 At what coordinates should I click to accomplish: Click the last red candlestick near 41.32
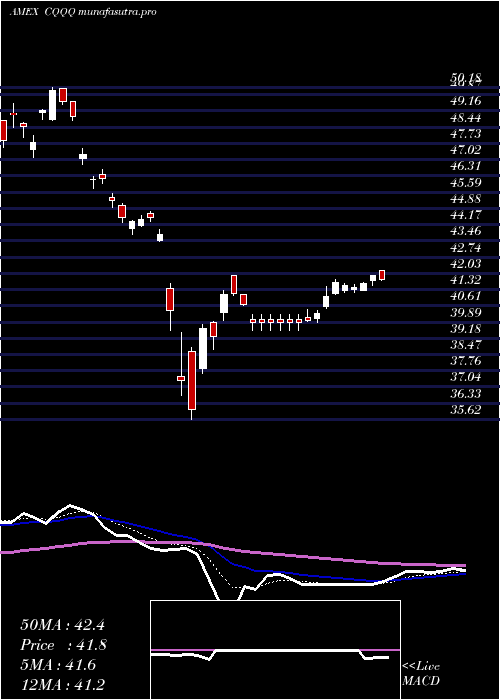pyautogui.click(x=382, y=275)
